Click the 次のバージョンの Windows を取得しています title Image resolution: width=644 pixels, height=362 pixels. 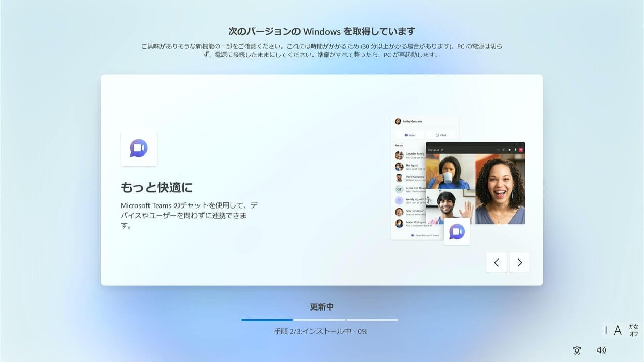(322, 31)
